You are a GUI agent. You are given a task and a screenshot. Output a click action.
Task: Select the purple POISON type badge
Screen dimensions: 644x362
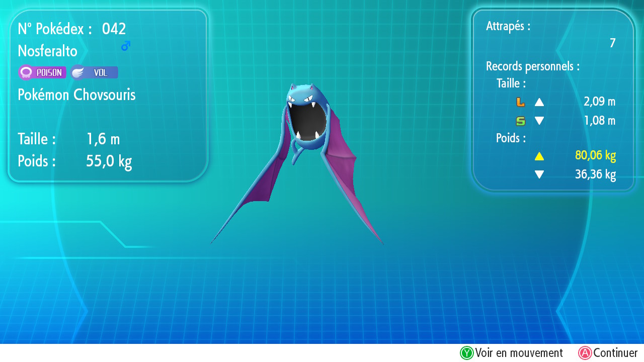point(42,73)
